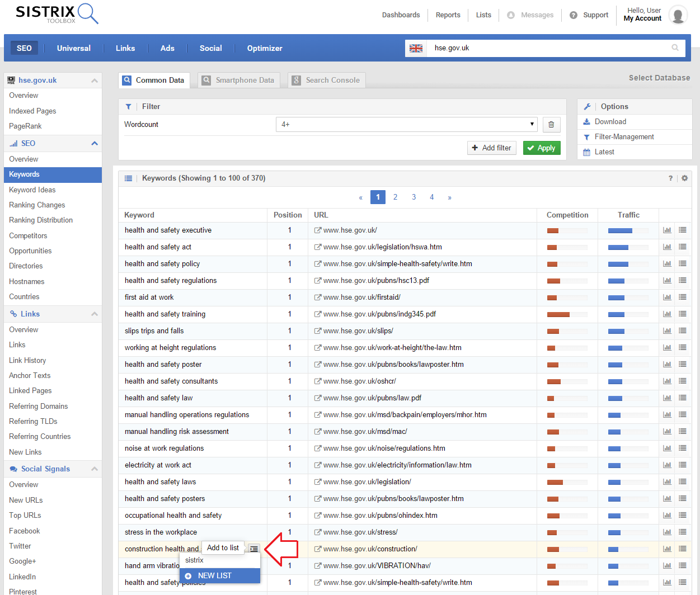The height and width of the screenshot is (595, 700).
Task: Click competition bar for health and safety laws
Action: (567, 482)
